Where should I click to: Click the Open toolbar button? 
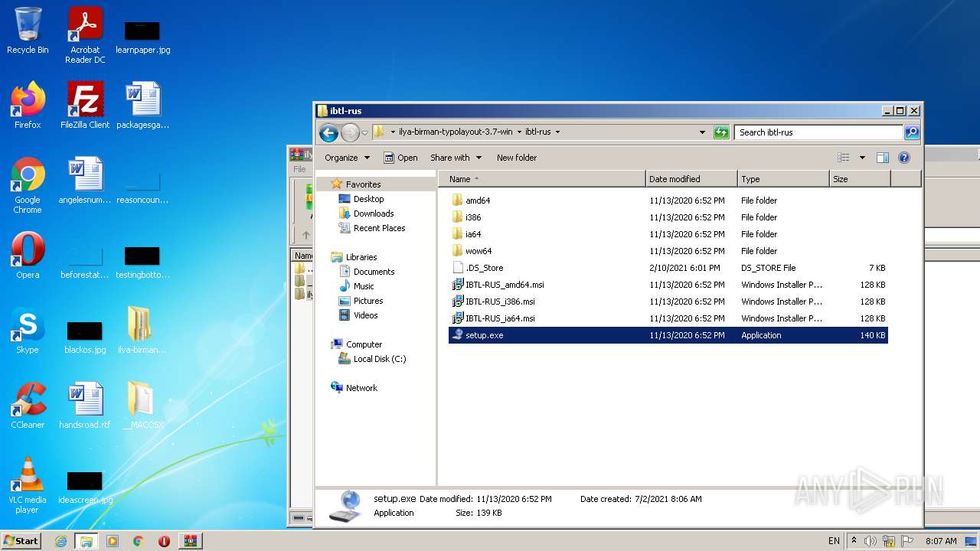click(400, 158)
